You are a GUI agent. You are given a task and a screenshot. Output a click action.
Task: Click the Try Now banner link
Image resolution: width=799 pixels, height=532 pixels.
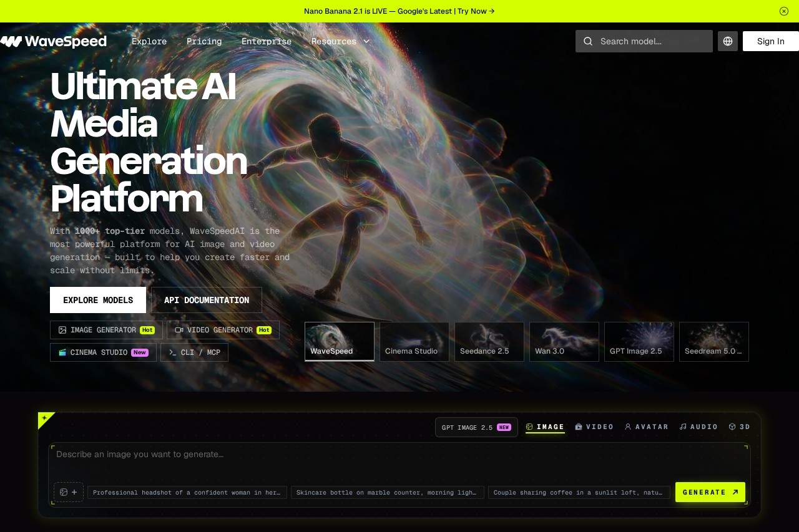point(476,11)
